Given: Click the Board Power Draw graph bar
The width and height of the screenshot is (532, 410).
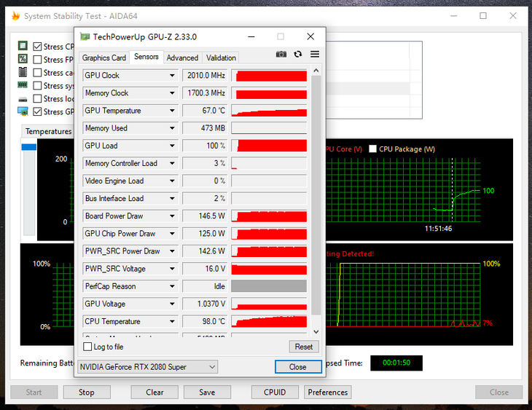Looking at the screenshot, I should pos(269,216).
